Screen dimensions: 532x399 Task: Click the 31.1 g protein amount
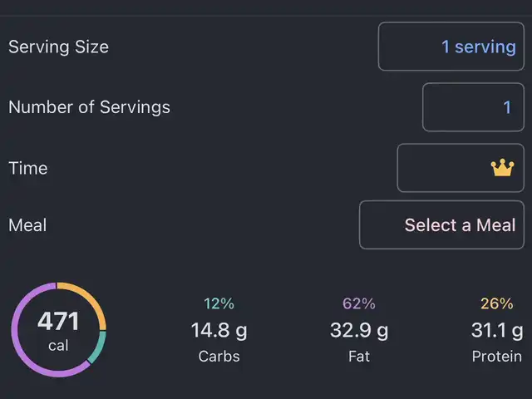pyautogui.click(x=496, y=331)
